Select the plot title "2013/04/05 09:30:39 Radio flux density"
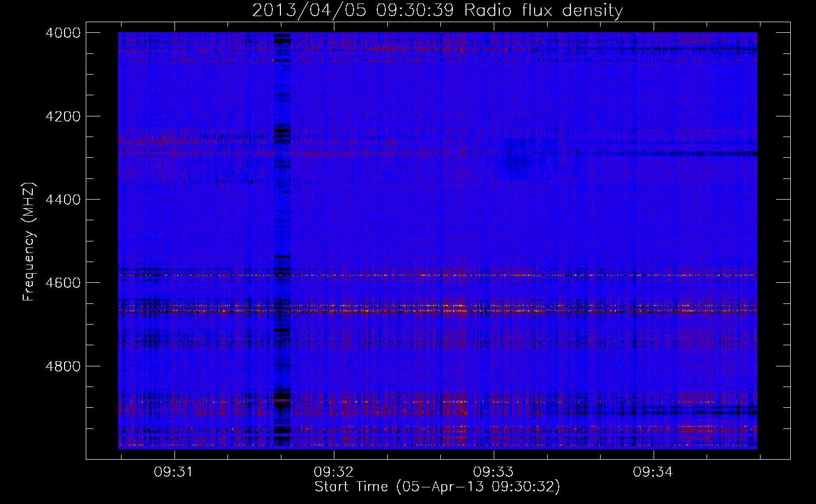This screenshot has width=816, height=504. [437, 10]
